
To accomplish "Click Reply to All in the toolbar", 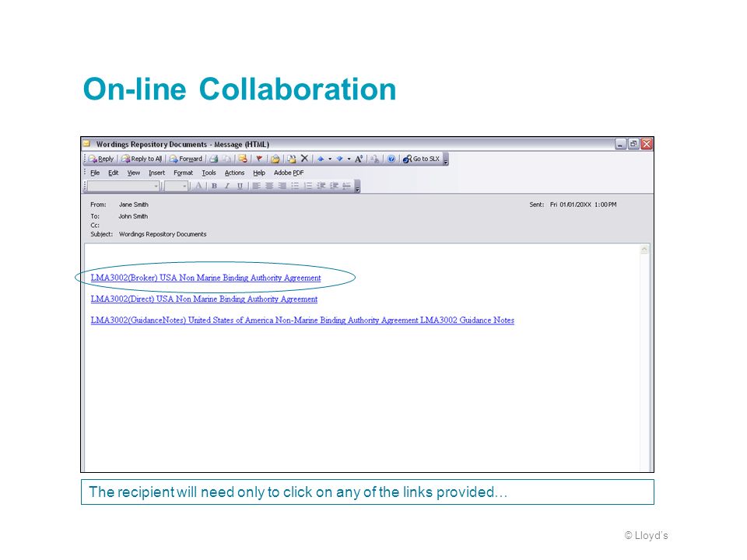I will [x=142, y=159].
